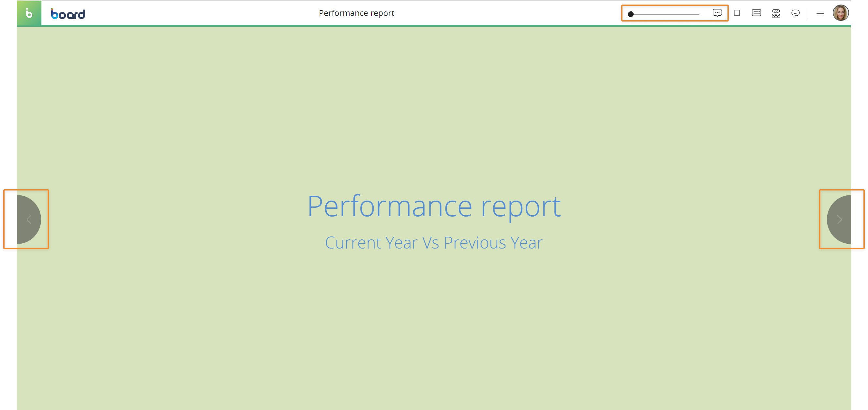Open the hamburger main menu
This screenshot has width=868, height=410.
pyautogui.click(x=820, y=13)
